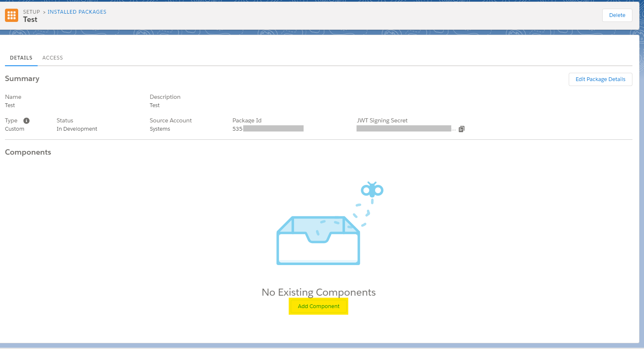
Task: Open the app launcher grid icon
Action: (x=11, y=15)
